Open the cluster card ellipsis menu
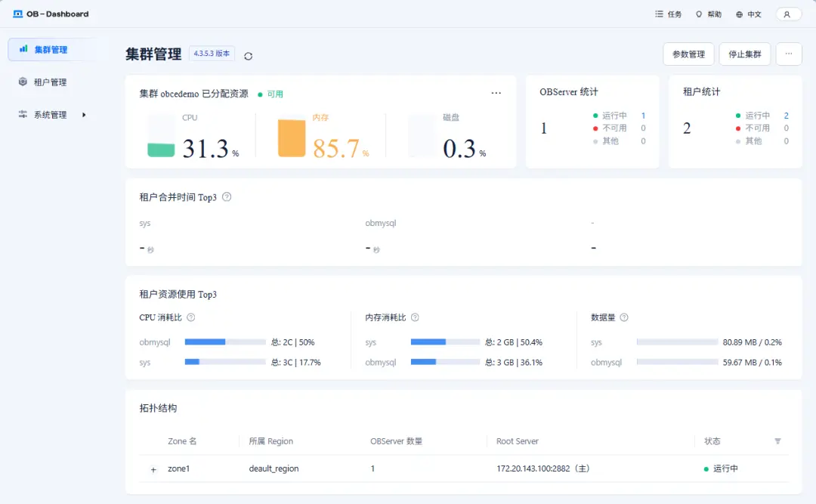 click(x=496, y=93)
